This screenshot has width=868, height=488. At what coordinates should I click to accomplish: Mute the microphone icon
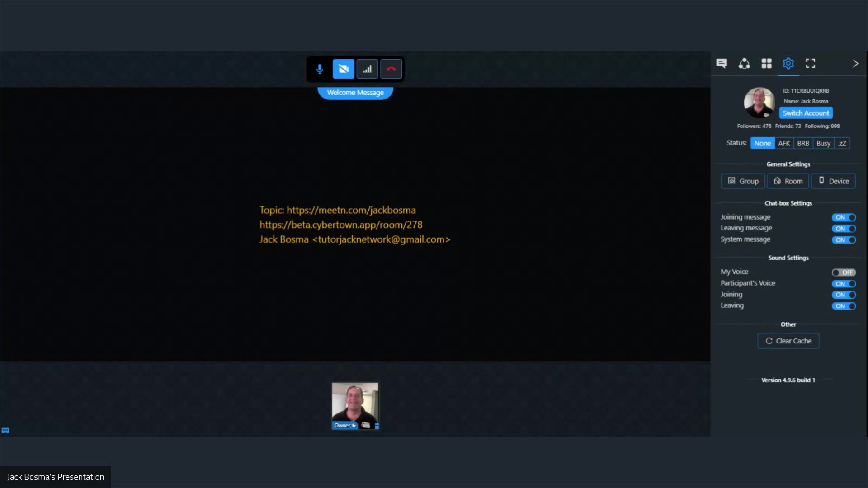click(x=320, y=69)
